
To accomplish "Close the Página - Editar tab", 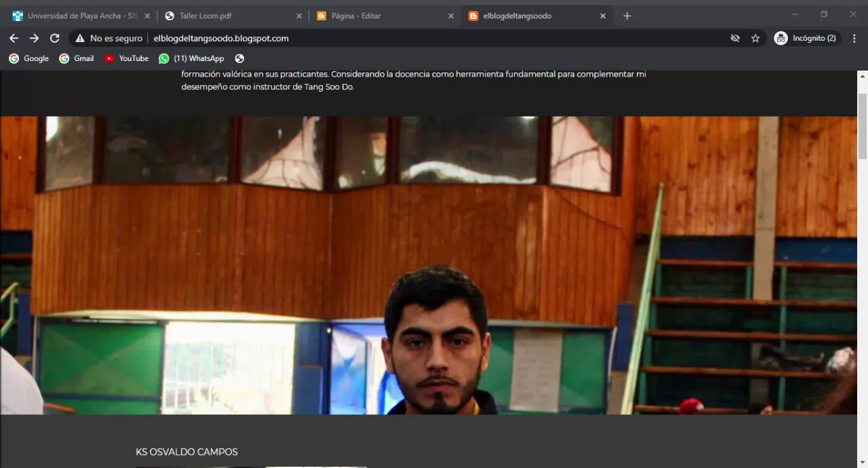I will click(451, 16).
